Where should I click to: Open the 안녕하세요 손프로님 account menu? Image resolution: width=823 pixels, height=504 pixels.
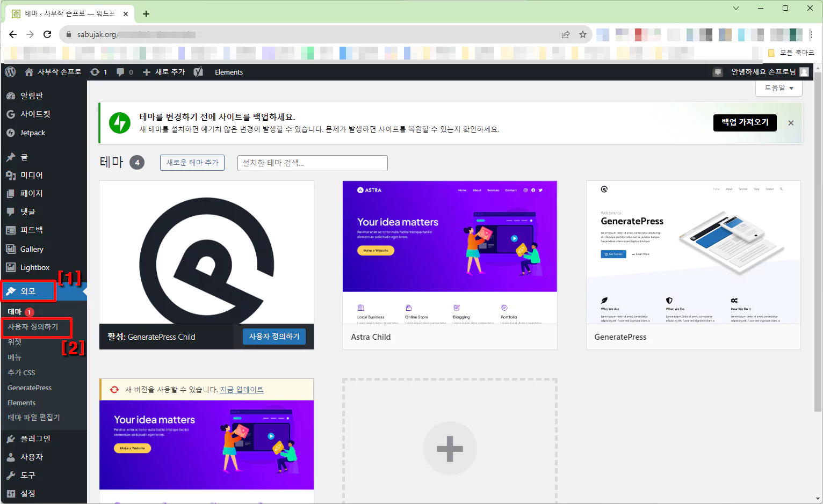pyautogui.click(x=769, y=72)
